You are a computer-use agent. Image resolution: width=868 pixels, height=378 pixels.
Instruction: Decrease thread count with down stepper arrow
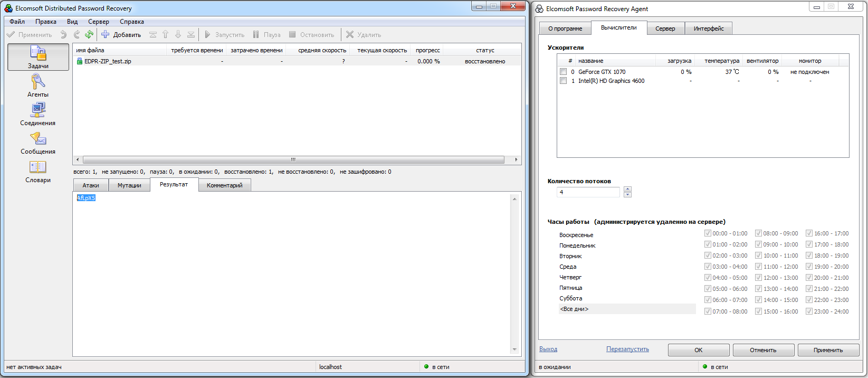627,195
